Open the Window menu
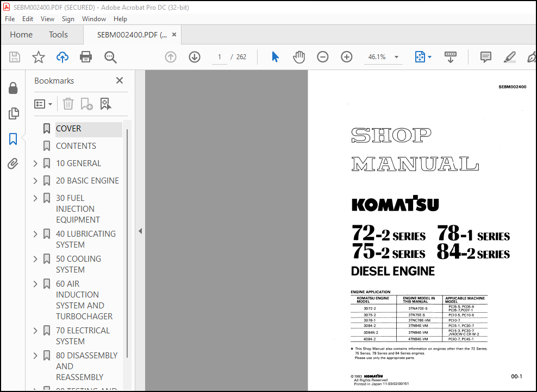Viewport: 537px width, 392px height. tap(94, 19)
